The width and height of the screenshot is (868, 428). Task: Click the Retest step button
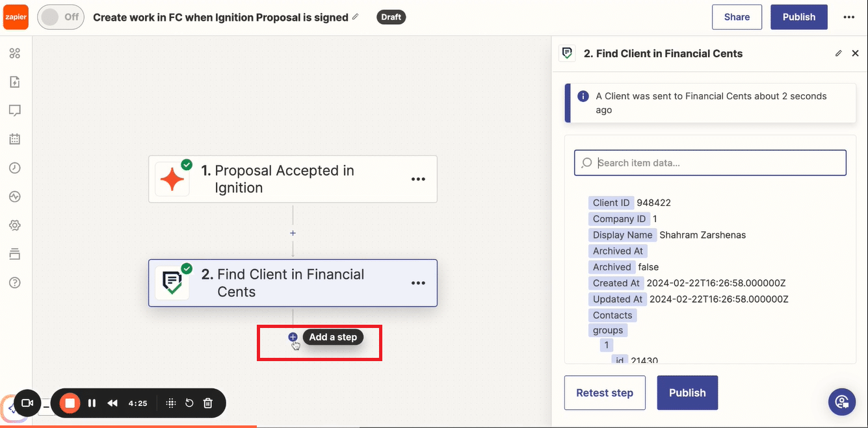(605, 393)
